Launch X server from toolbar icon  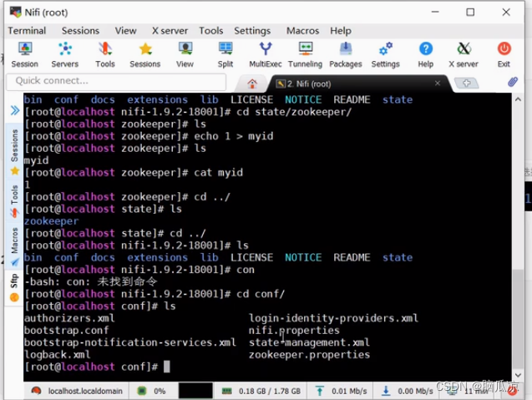(x=464, y=54)
